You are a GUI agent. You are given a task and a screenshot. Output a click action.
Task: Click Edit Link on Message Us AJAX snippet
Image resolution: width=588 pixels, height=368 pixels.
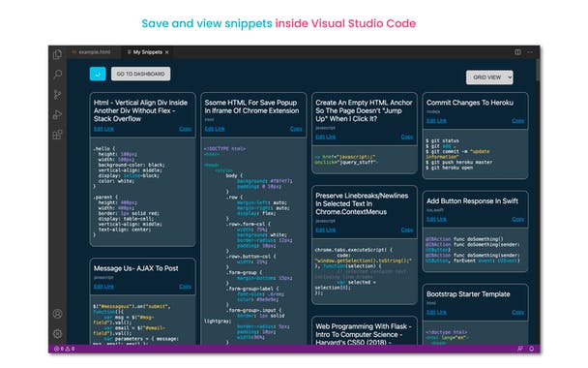(103, 287)
